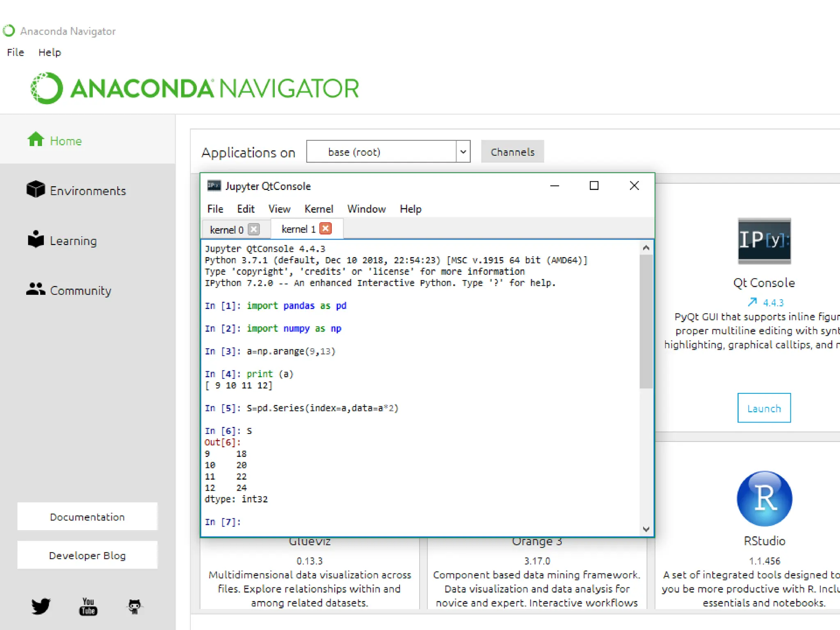Click the 'import numpy as np' line

[x=294, y=329]
